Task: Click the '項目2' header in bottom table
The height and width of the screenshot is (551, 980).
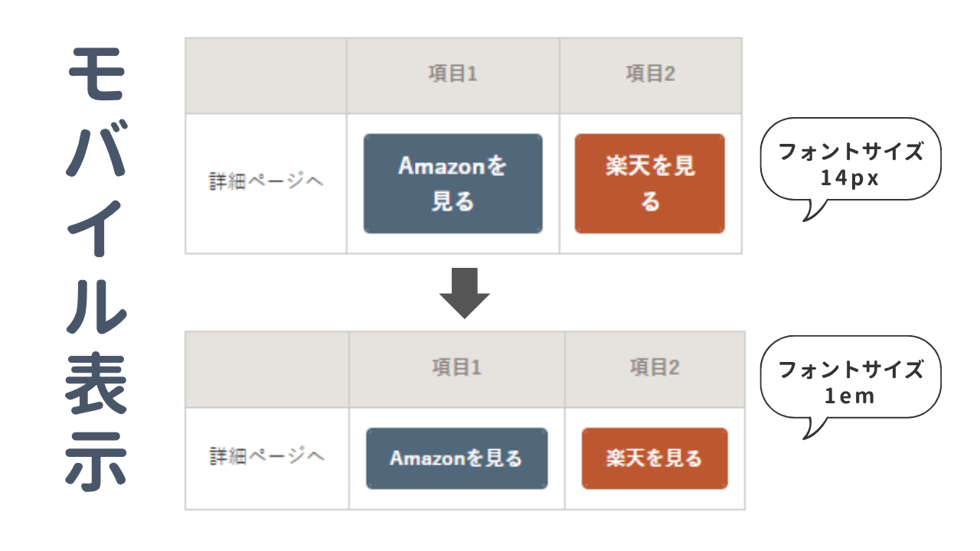Action: coord(655,368)
